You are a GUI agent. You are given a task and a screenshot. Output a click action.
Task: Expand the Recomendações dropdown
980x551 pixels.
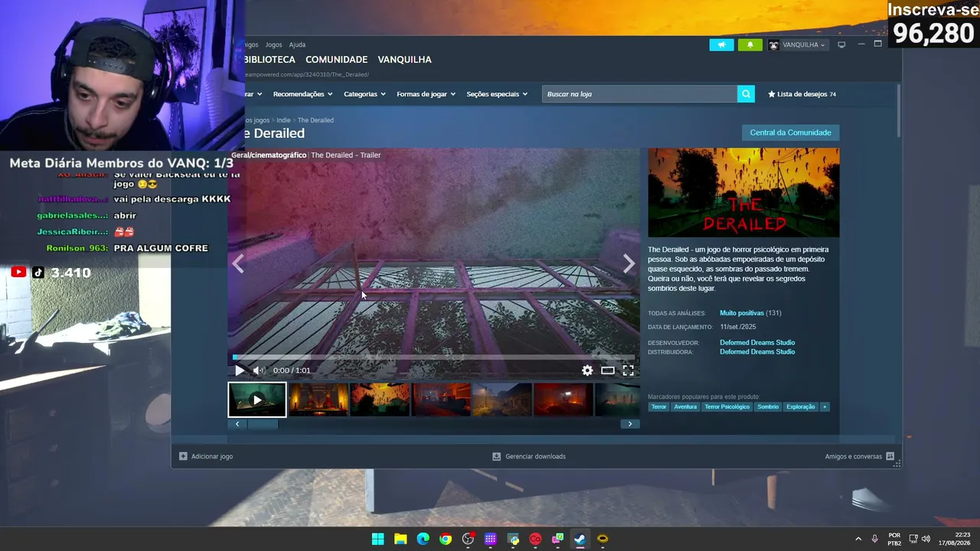(x=302, y=94)
